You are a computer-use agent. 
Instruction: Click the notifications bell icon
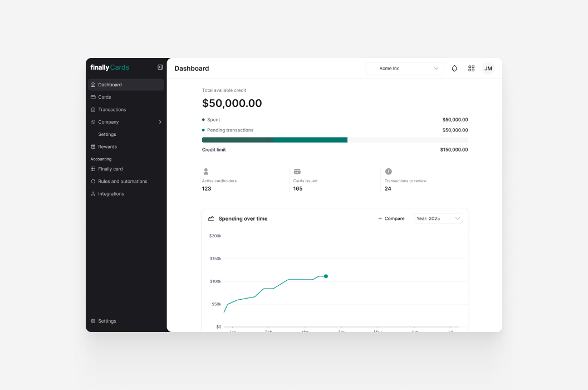(454, 69)
